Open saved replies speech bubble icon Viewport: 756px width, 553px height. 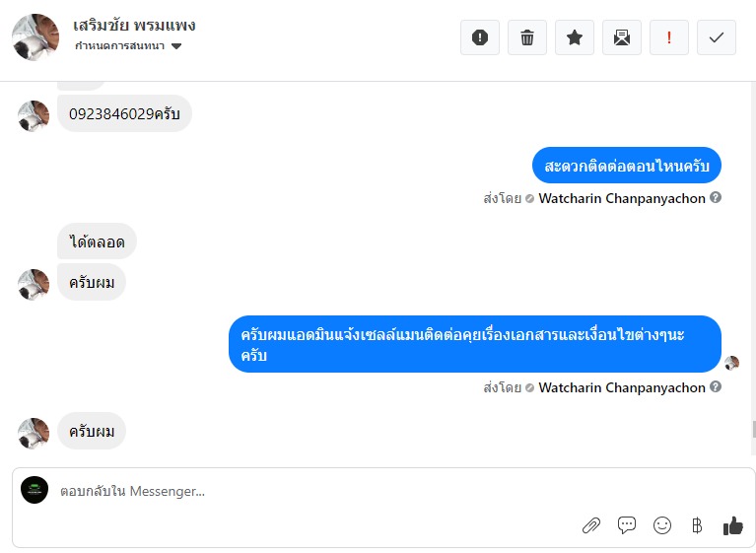pyautogui.click(x=627, y=525)
